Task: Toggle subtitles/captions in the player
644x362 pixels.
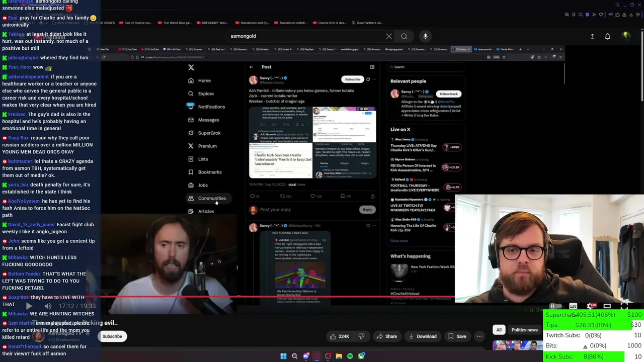Action: click(x=573, y=306)
